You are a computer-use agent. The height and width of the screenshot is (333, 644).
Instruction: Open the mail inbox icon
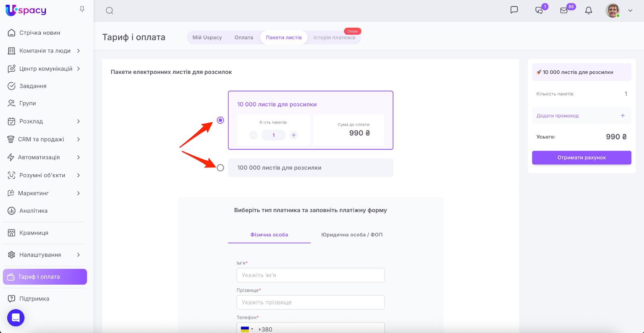564,10
